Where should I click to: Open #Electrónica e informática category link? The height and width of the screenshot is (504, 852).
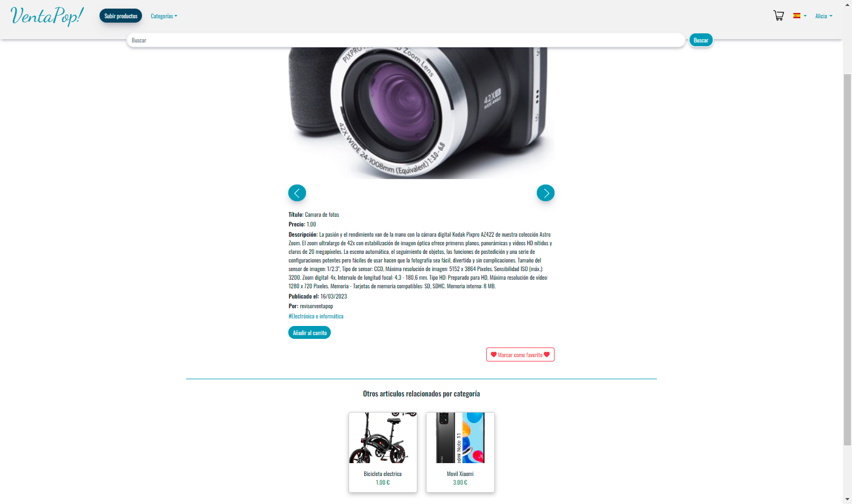[316, 316]
